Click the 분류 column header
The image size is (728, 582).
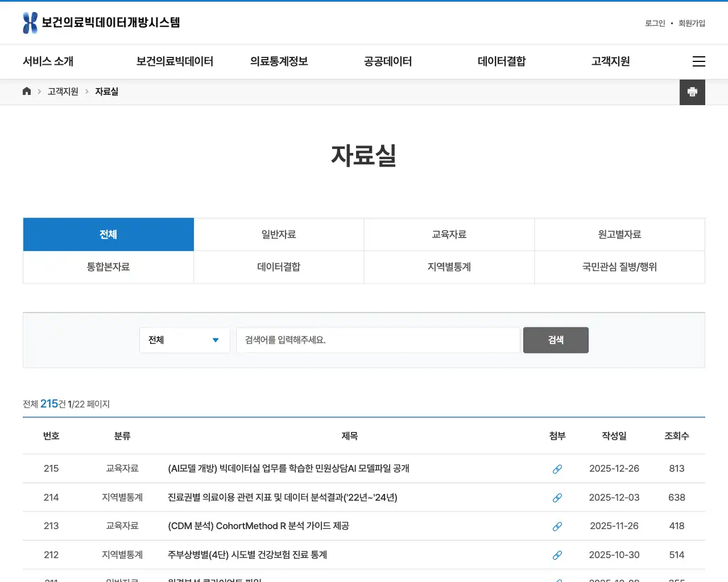(122, 436)
